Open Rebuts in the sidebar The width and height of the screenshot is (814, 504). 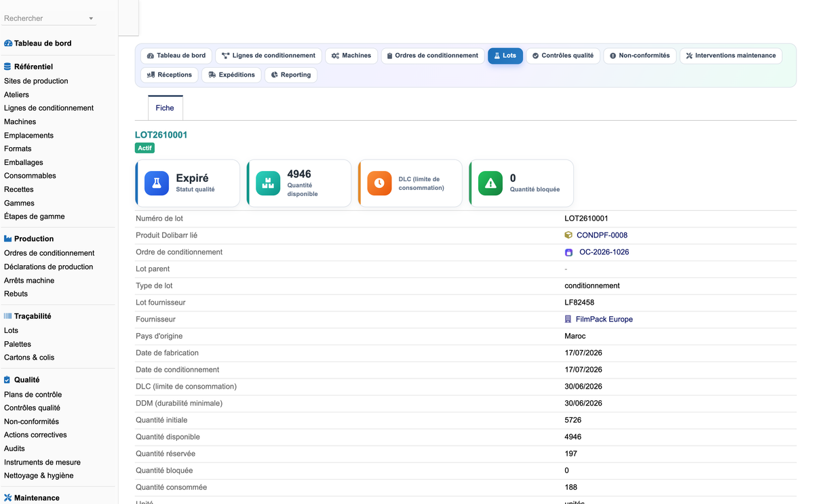tap(16, 294)
